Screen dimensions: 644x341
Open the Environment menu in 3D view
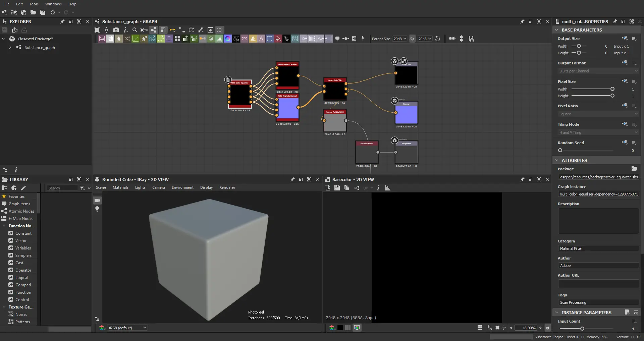click(x=182, y=188)
